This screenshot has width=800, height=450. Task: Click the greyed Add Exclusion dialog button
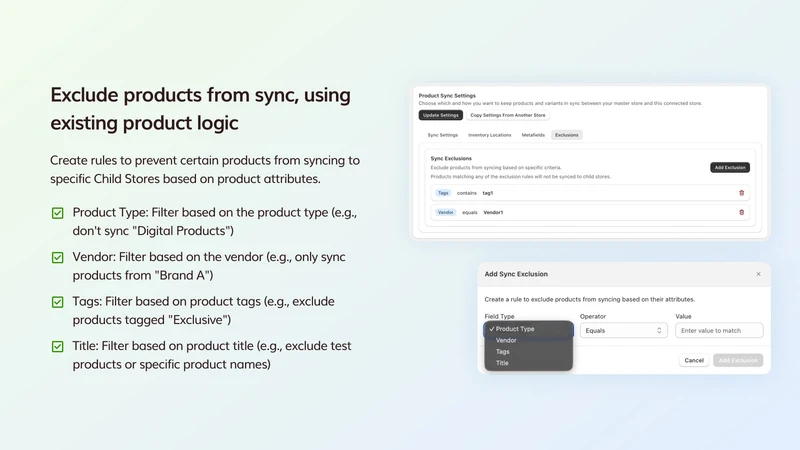pyautogui.click(x=738, y=360)
